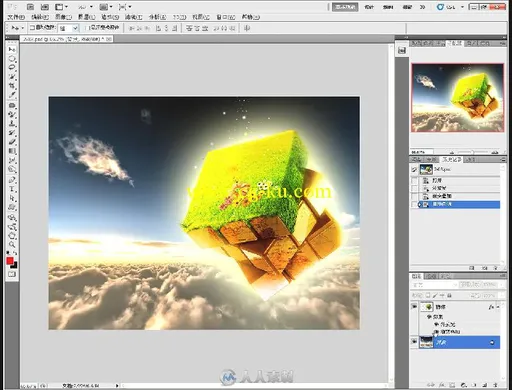This screenshot has width=512, height=390.
Task: Select the Clone Stamp tool
Action: coord(12,124)
